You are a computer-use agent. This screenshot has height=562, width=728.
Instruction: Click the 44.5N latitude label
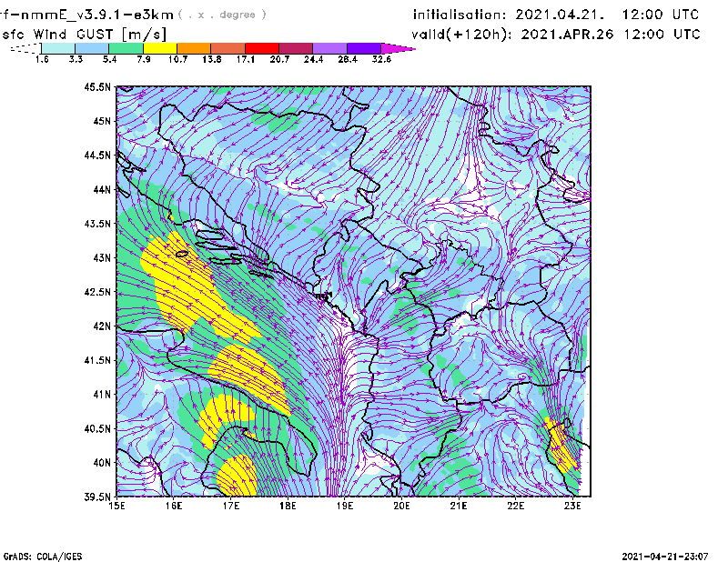tap(97, 155)
